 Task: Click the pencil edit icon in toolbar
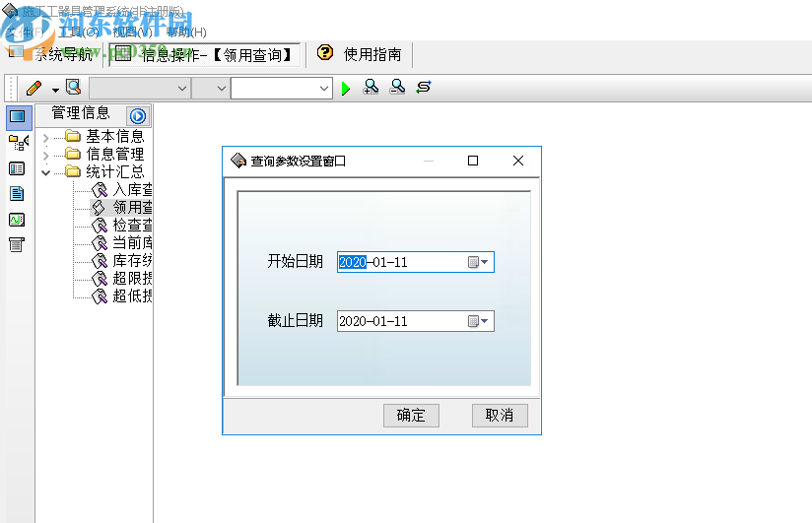tap(34, 88)
